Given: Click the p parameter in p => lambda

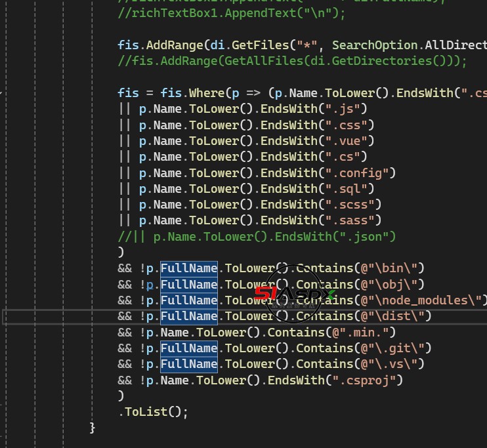Looking at the screenshot, I should pos(236,93).
